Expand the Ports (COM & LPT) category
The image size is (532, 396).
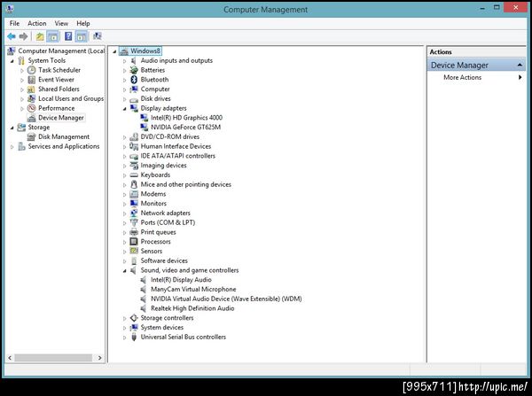(124, 223)
